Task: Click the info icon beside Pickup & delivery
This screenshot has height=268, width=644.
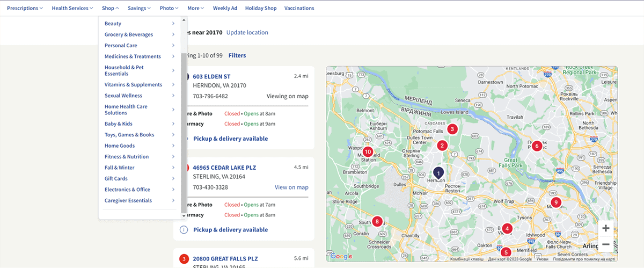Action: pos(184,230)
